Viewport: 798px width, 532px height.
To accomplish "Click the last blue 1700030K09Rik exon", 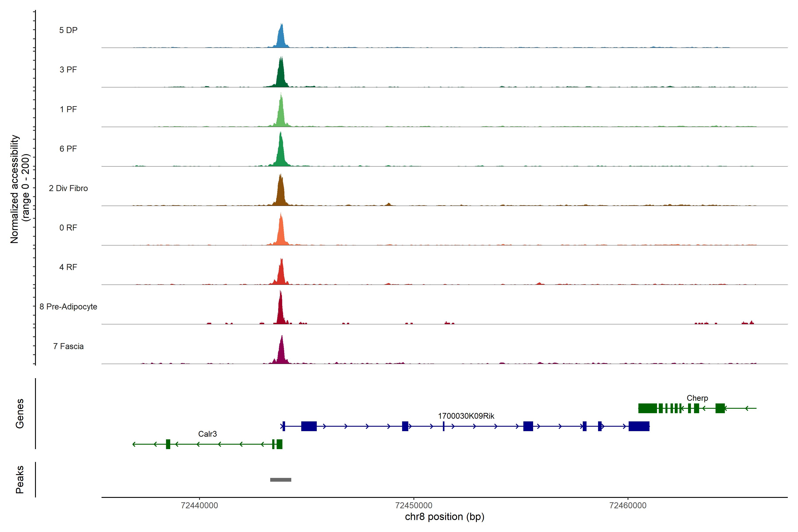I will (x=639, y=426).
